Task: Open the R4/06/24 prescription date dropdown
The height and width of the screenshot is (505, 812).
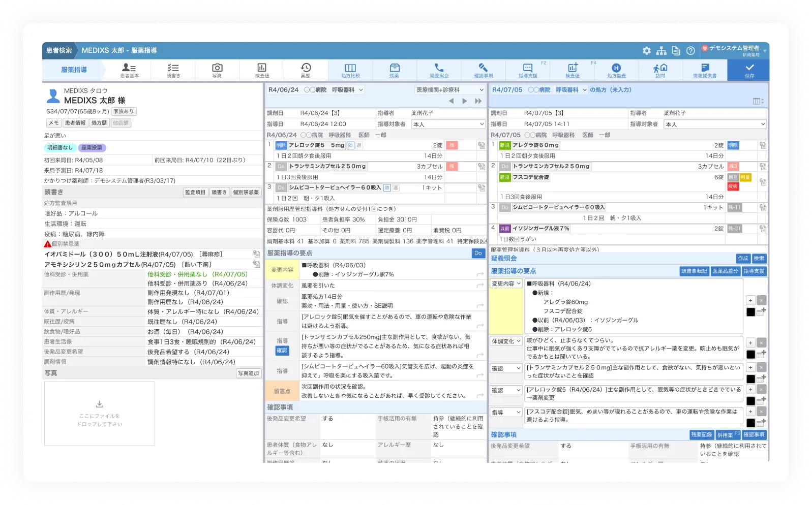Action: 316,90
